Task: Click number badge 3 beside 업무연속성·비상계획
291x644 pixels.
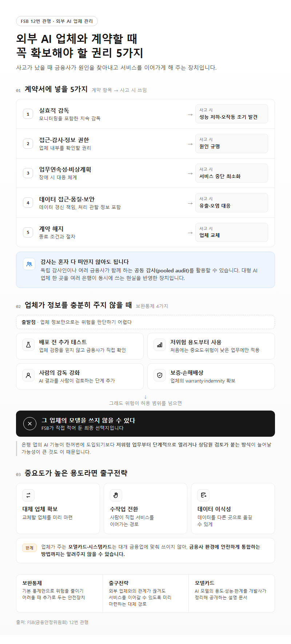Action: point(28,173)
